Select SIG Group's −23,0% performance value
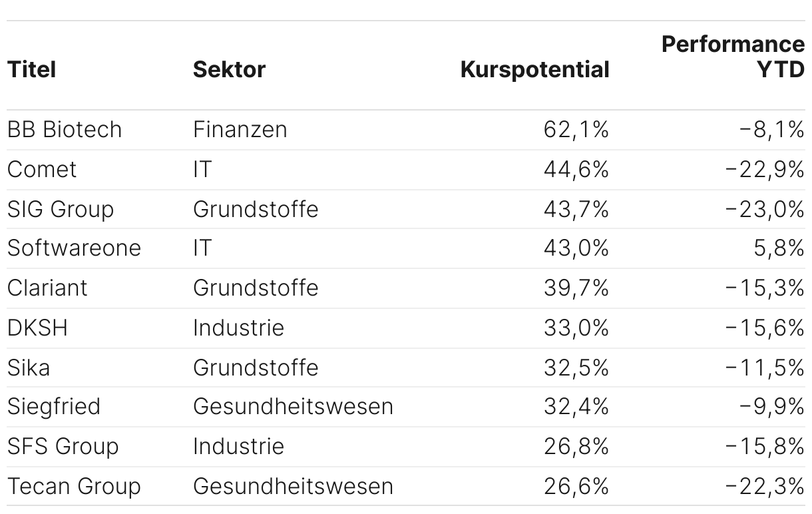812x514 pixels. tap(764, 209)
